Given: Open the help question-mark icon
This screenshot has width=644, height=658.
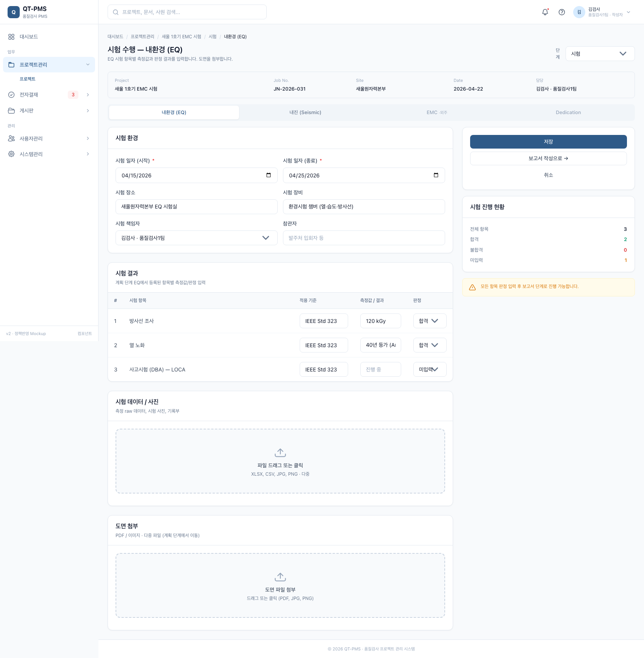Looking at the screenshot, I should coord(562,12).
